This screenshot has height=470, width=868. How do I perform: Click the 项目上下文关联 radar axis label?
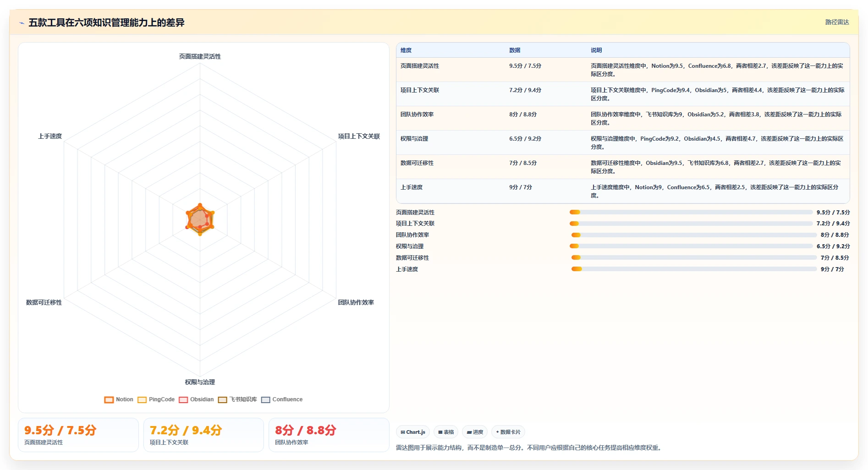359,137
